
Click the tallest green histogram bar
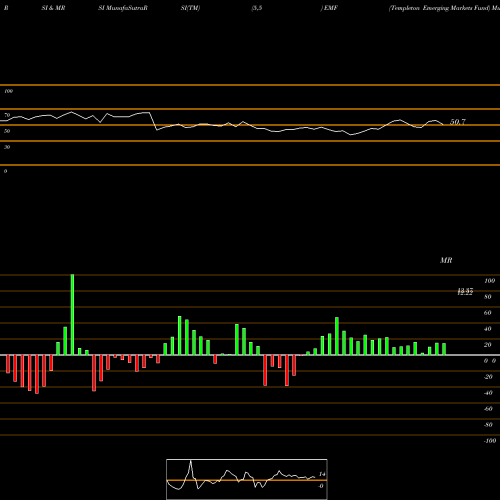[x=72, y=315]
